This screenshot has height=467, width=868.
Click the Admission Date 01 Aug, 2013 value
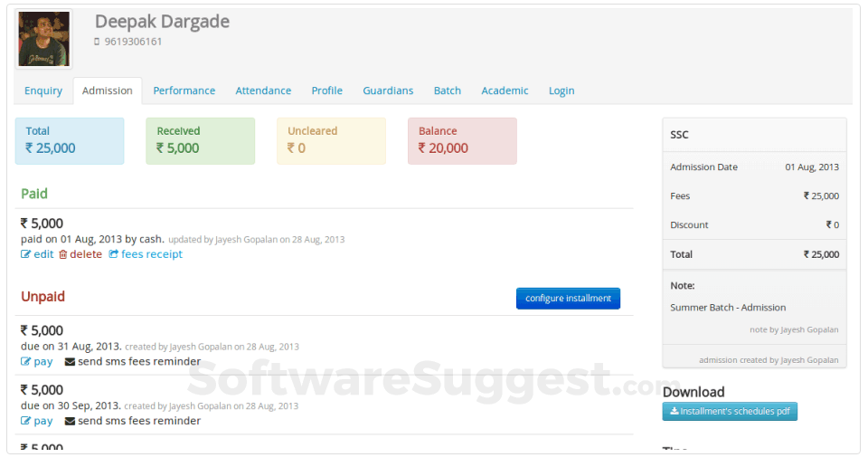tap(812, 167)
